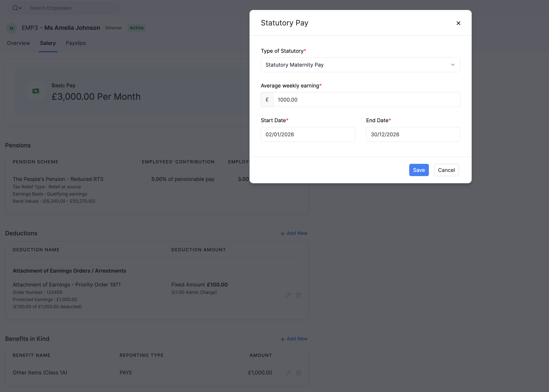The height and width of the screenshot is (392, 549).
Task: Click the '£3,000.00 Per Month' amount
Action: pyautogui.click(x=96, y=96)
